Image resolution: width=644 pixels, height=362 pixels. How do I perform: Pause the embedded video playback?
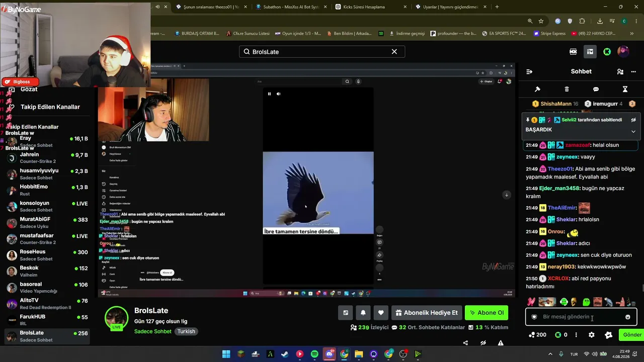point(269,94)
